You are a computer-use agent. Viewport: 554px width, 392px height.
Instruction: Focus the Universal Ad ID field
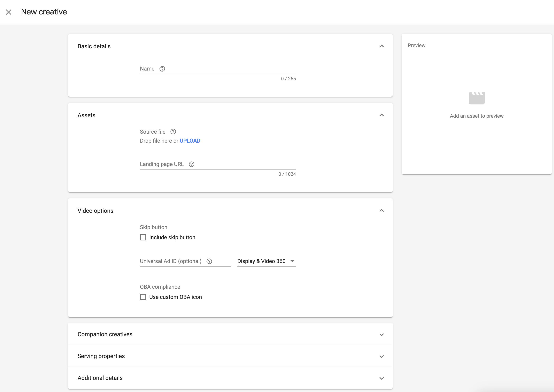pos(185,261)
